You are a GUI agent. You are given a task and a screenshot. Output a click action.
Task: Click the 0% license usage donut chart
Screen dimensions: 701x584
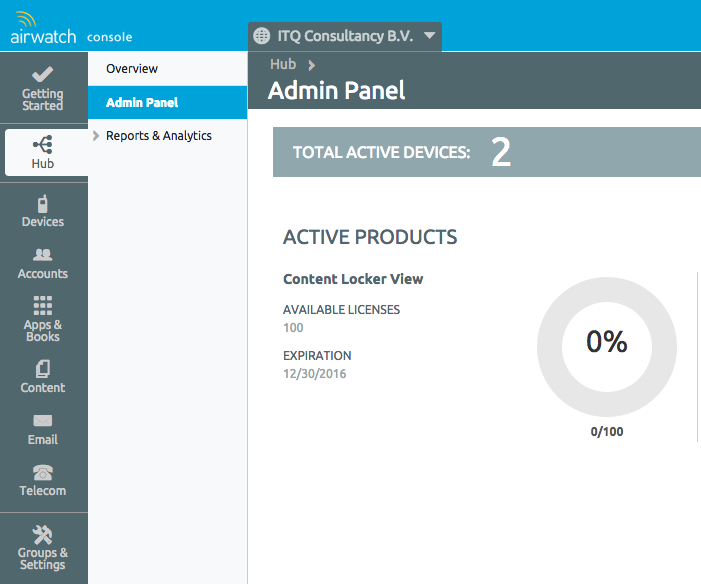[x=606, y=344]
